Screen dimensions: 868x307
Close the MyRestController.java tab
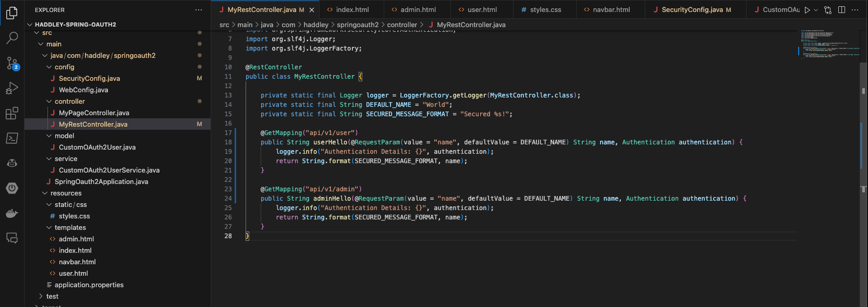(x=312, y=10)
